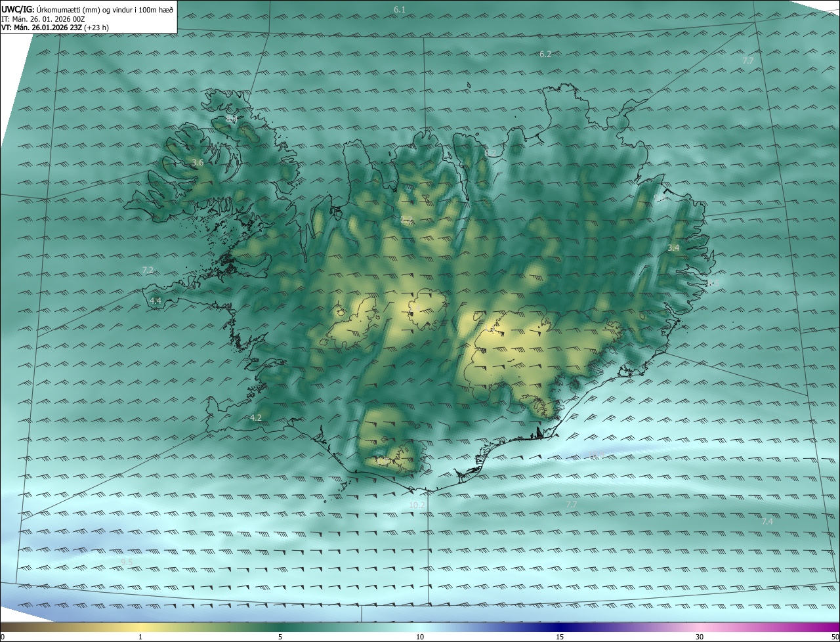This screenshot has width=840, height=642.
Task: Click the 3.4 value label
Action: pos(673,247)
